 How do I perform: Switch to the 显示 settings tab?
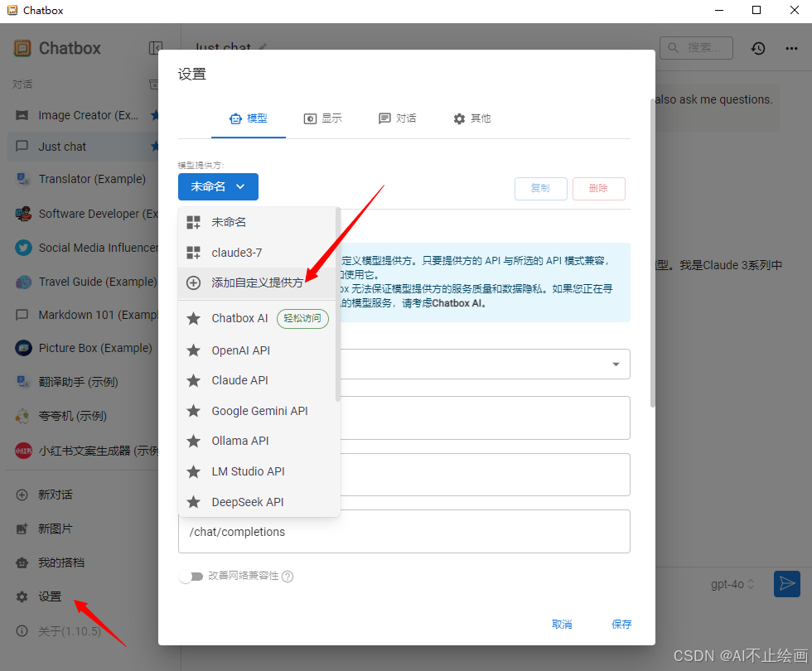pyautogui.click(x=322, y=118)
